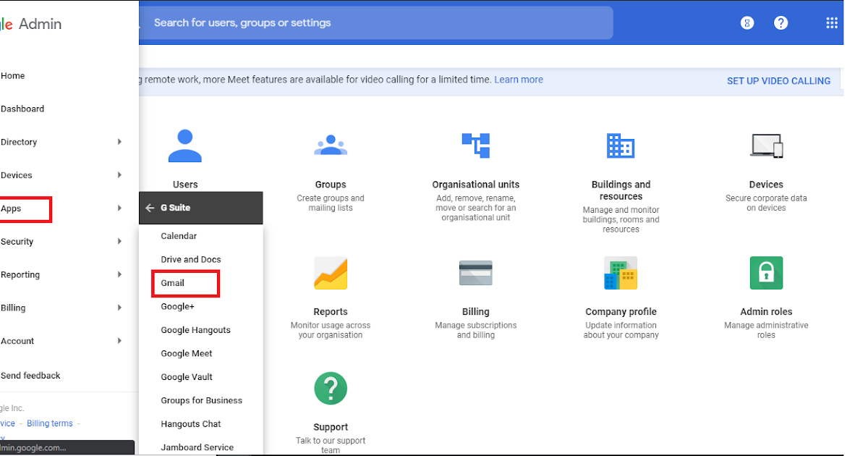Image resolution: width=868 pixels, height=456 pixels.
Task: Choose Google Vault from the list
Action: [x=187, y=377]
